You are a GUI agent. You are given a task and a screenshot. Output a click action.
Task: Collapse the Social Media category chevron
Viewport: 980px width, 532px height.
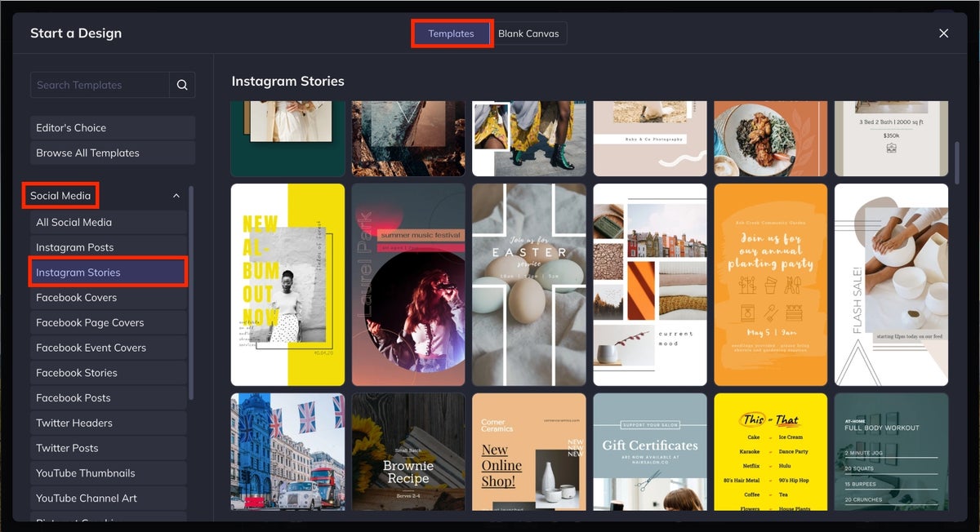176,195
